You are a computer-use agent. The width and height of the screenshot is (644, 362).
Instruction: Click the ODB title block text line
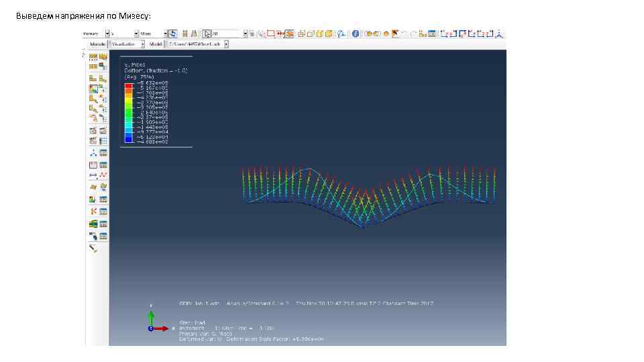307,304
